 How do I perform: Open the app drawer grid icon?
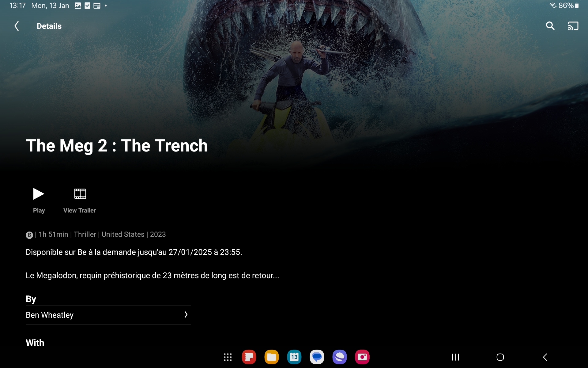[x=228, y=357]
